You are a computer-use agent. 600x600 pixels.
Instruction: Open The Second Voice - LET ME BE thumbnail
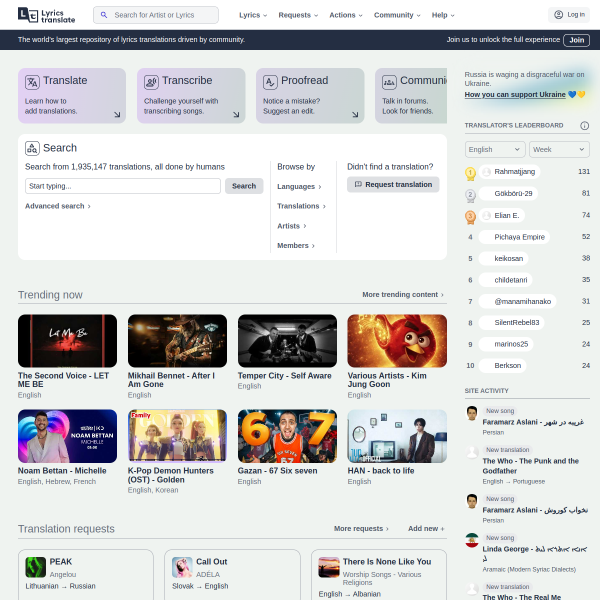67,341
